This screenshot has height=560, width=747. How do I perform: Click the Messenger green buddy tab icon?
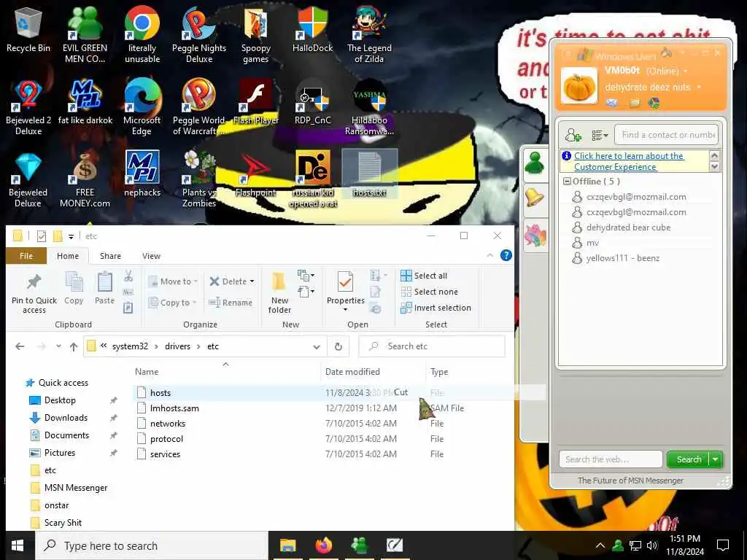(x=535, y=163)
